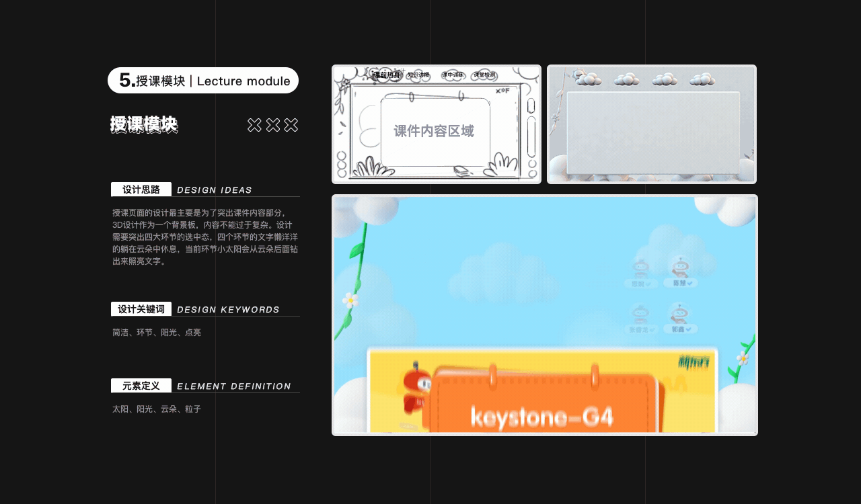Click the gray 3D template thumbnail
Screen dimensions: 861x504
pyautogui.click(x=651, y=124)
